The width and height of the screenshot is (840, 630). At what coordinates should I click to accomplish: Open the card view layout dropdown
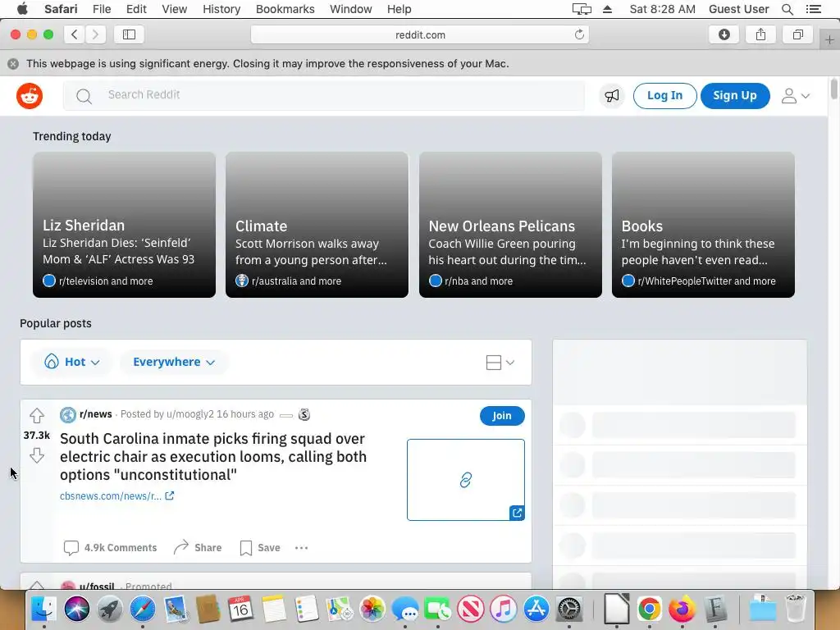point(500,363)
